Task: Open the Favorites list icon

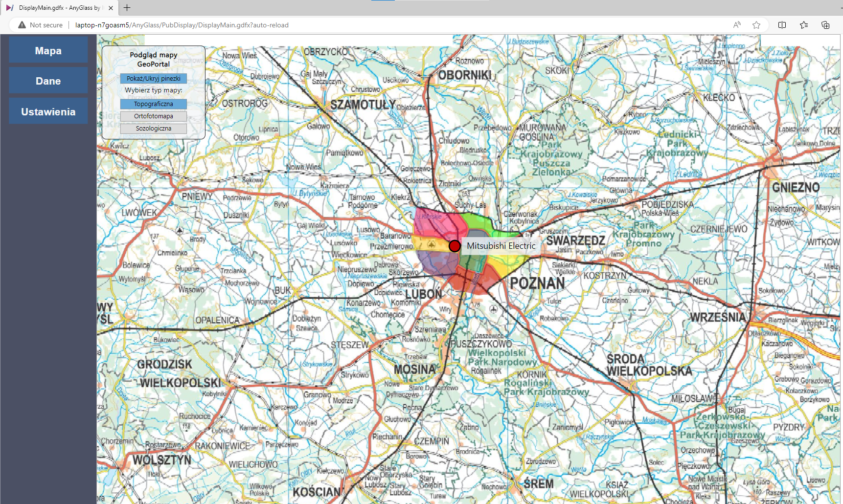Action: pos(803,25)
